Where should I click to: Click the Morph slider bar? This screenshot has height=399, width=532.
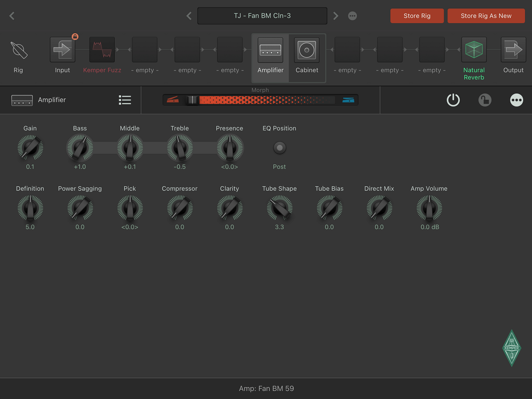point(260,100)
